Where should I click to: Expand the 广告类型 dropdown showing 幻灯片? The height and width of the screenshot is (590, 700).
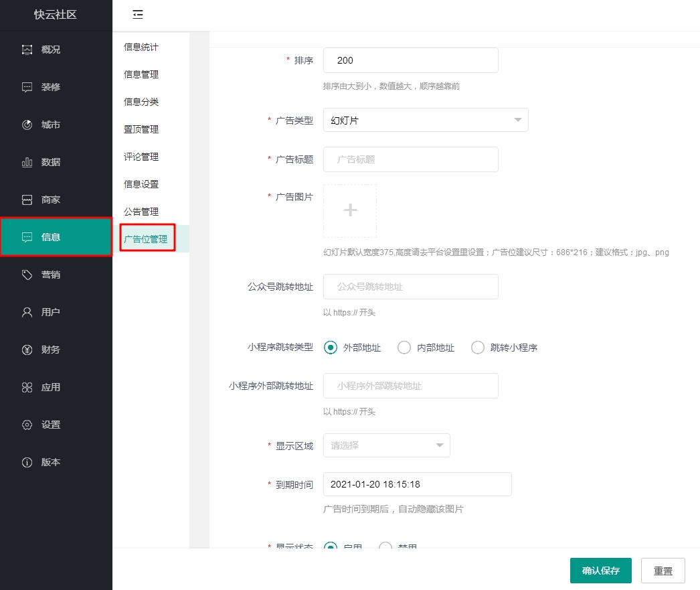click(426, 121)
